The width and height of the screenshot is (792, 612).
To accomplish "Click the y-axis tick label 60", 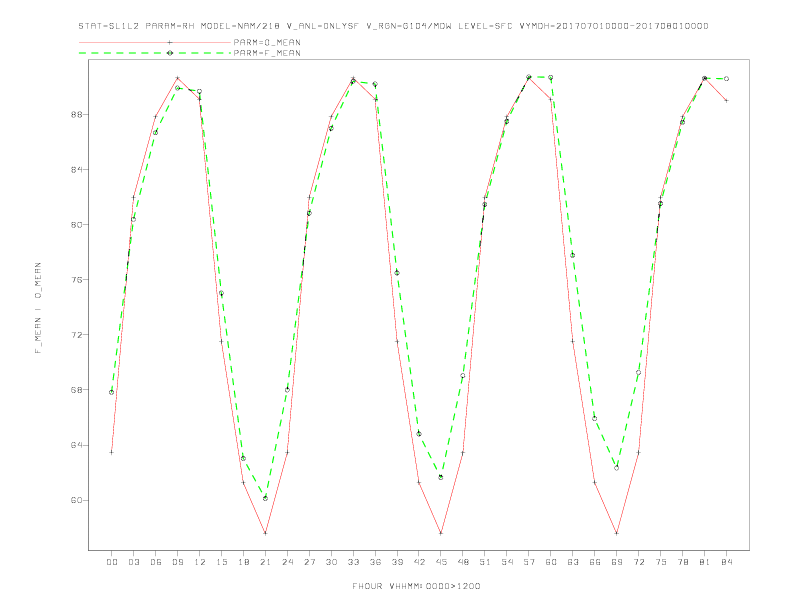I will pyautogui.click(x=77, y=500).
